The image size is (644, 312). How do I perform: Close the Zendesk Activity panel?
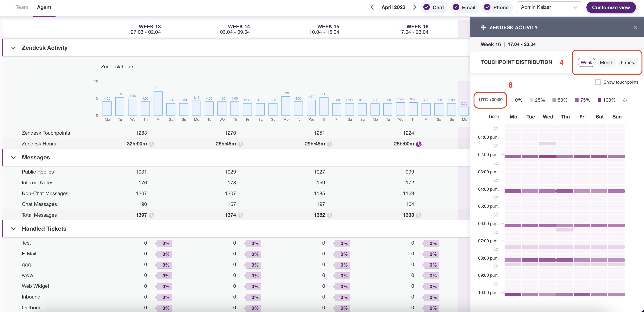(635, 27)
